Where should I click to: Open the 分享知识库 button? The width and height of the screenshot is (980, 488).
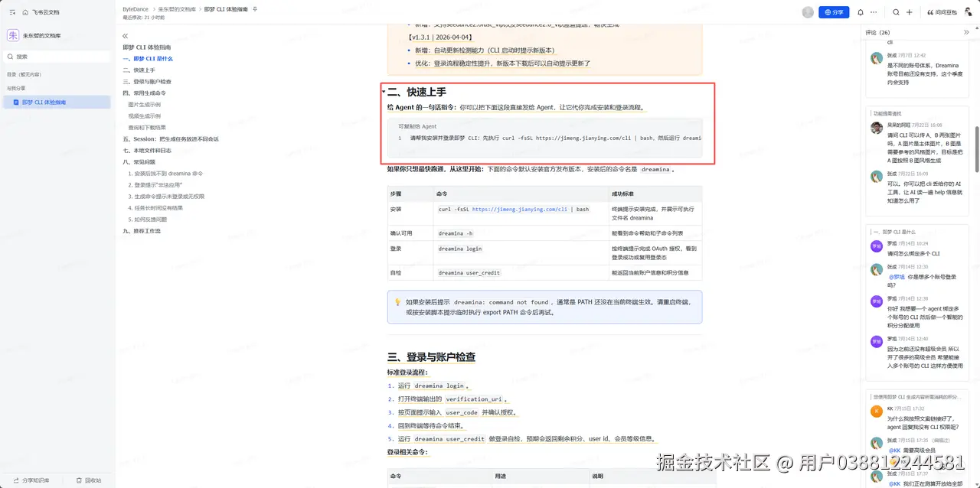coord(31,480)
